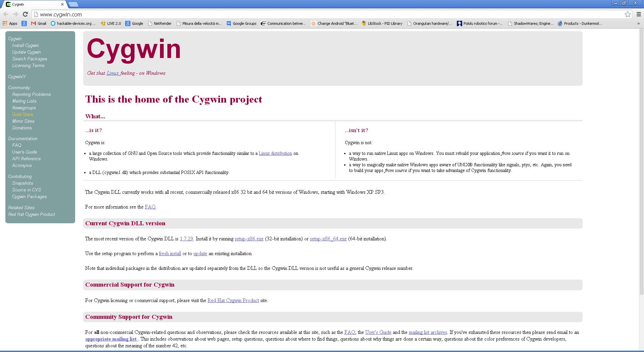Click the Linux distribution link
The height and width of the screenshot is (352, 644).
(275, 154)
